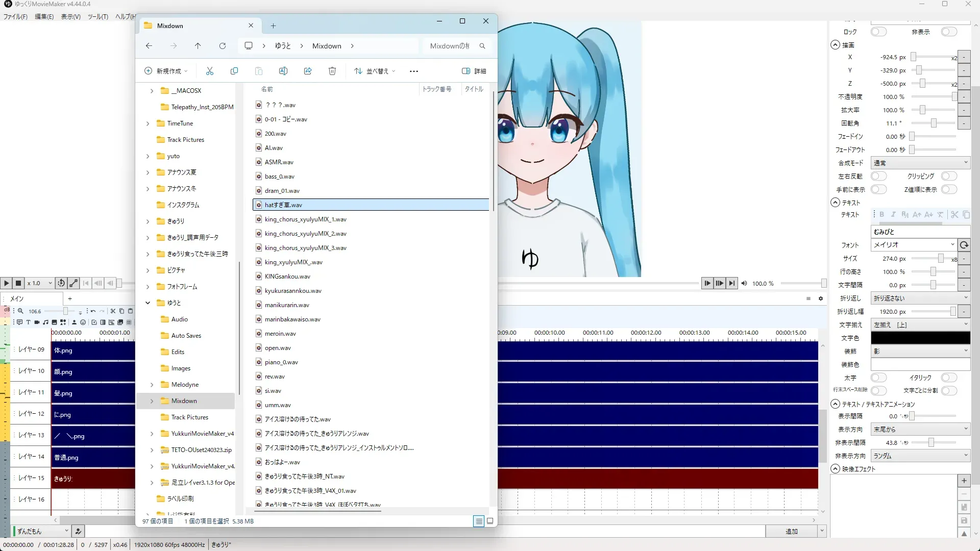Click the Explorer delete trash icon

tap(332, 71)
